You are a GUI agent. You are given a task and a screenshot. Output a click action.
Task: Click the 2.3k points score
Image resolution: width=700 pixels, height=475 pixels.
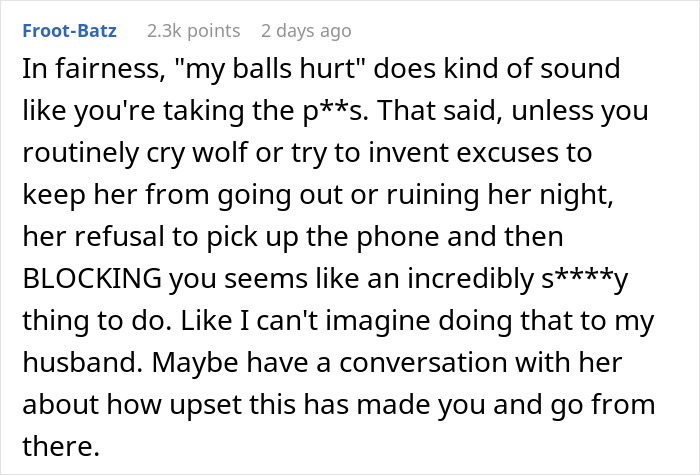pyautogui.click(x=192, y=31)
